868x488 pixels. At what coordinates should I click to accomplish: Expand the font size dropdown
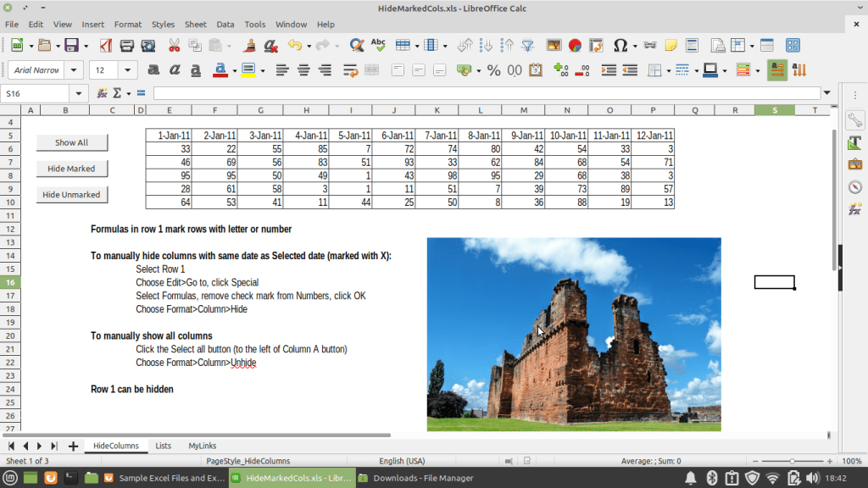[x=128, y=70]
